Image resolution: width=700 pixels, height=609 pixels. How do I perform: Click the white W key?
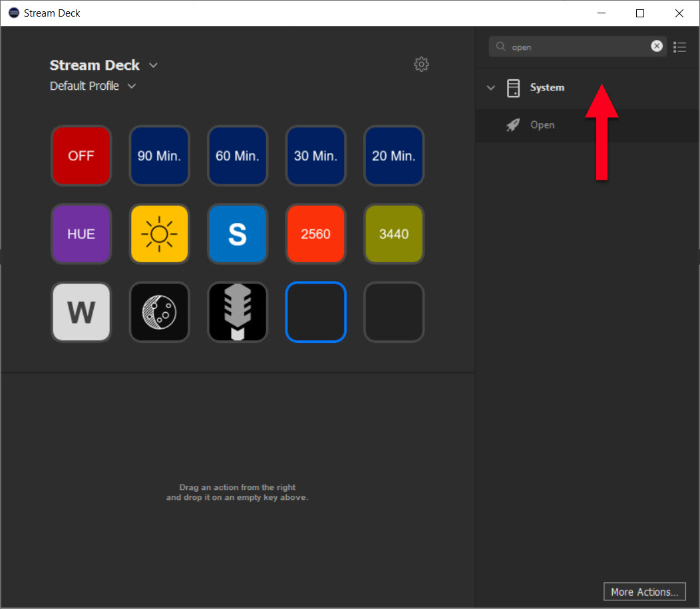pyautogui.click(x=81, y=311)
